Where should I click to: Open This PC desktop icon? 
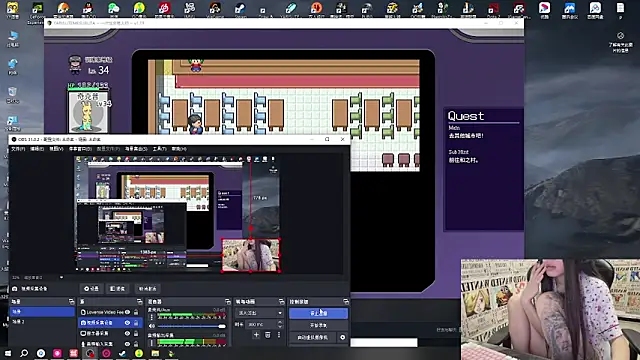click(x=12, y=38)
